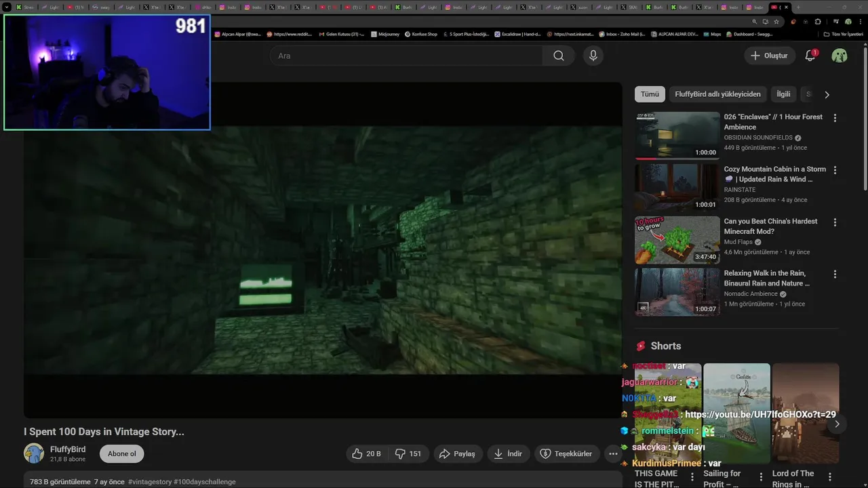Click the Teşekkürler thanks button
This screenshot has height=488, width=868.
tap(567, 453)
